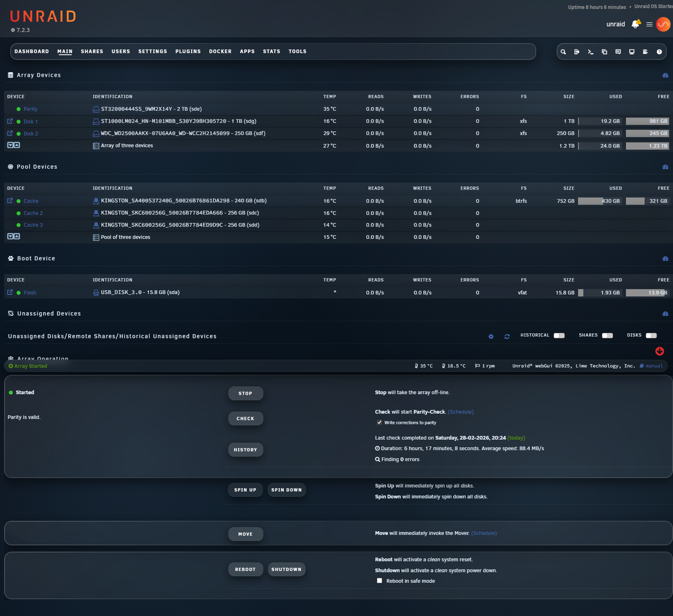The image size is (673, 616).
Task: Open the system log icon
Action: tap(645, 52)
